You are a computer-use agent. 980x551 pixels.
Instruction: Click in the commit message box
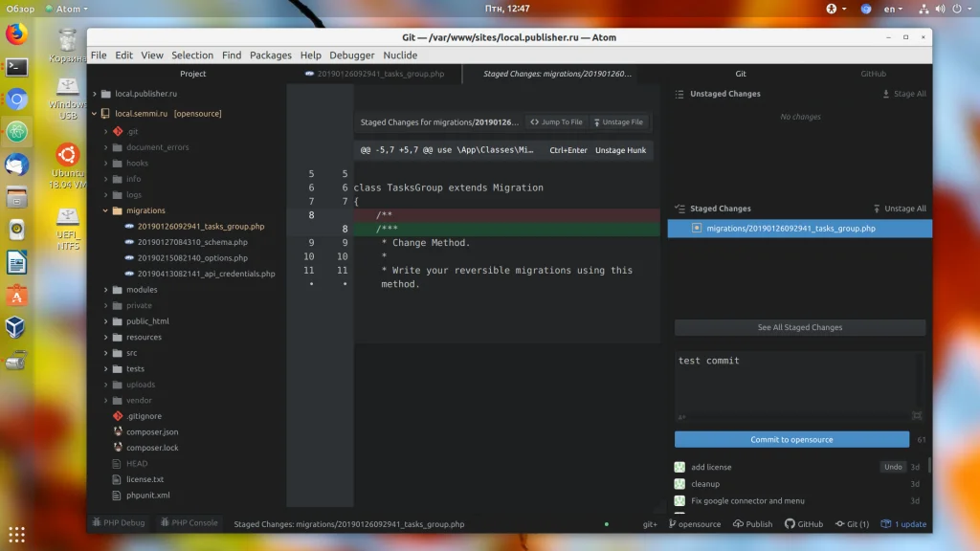point(798,386)
